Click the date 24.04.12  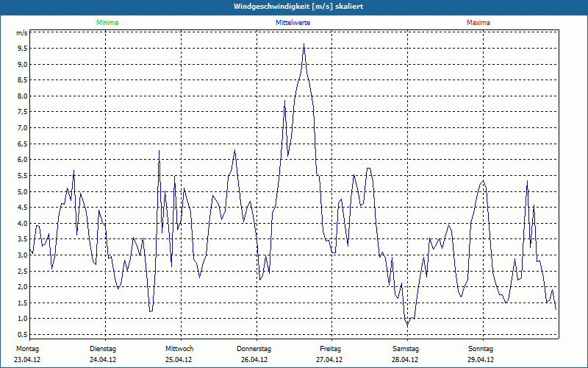pos(103,360)
